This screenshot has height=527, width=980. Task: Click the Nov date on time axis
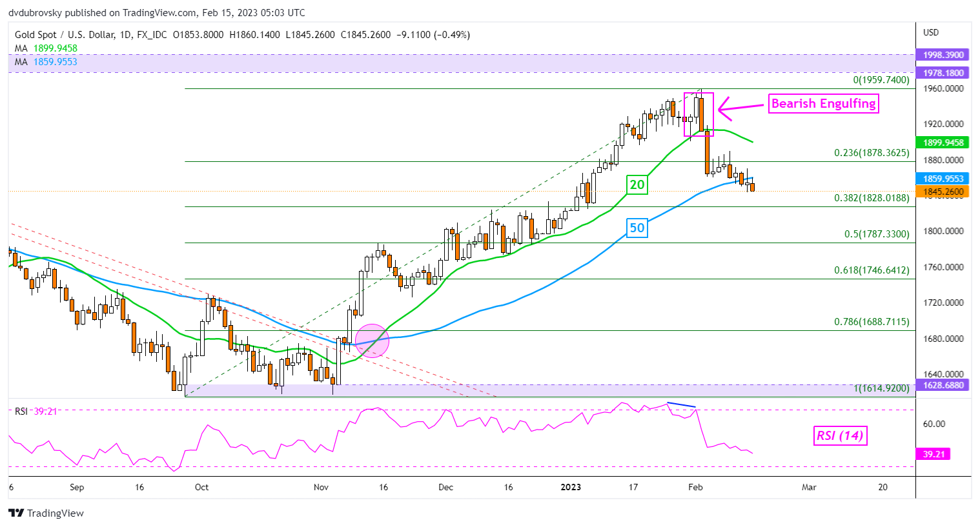coord(321,487)
